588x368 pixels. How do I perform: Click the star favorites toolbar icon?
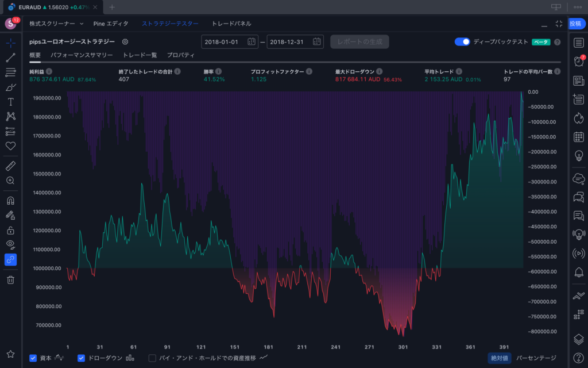[x=10, y=354]
